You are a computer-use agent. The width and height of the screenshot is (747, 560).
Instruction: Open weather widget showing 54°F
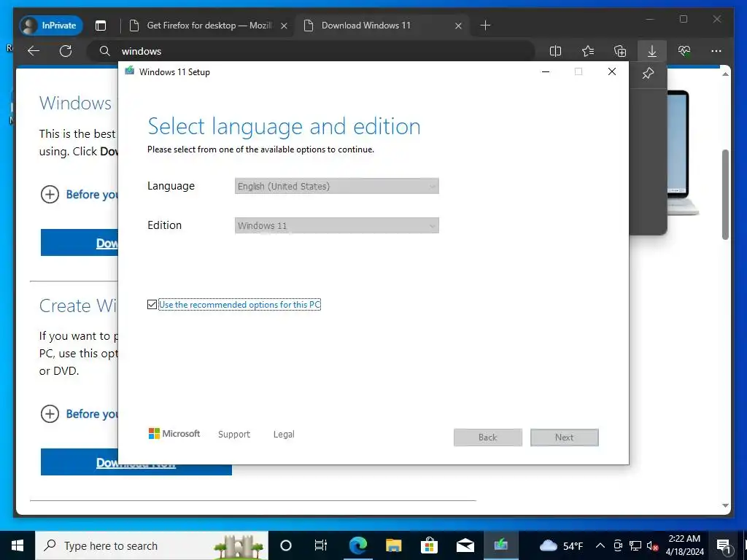pyautogui.click(x=561, y=545)
